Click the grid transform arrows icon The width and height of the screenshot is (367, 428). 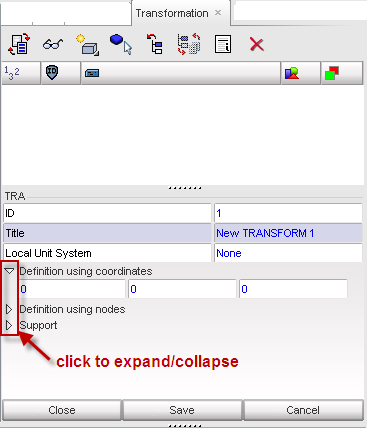189,44
